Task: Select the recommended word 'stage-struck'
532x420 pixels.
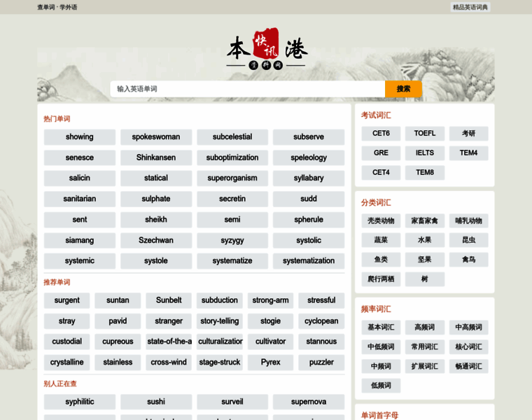Action: (220, 363)
